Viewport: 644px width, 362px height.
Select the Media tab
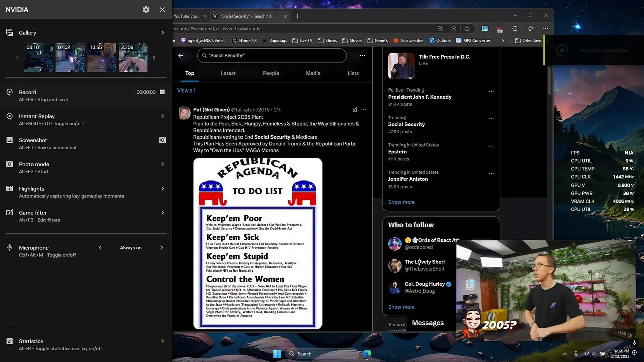(x=313, y=73)
